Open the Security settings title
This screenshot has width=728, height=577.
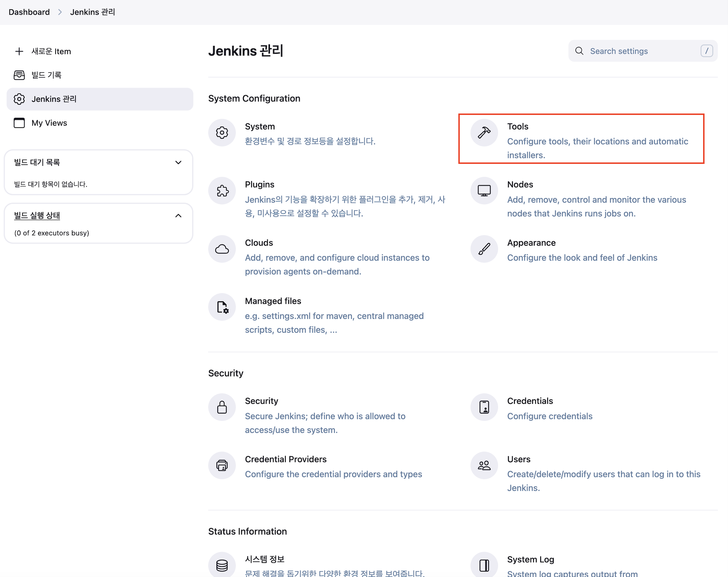[x=261, y=401]
